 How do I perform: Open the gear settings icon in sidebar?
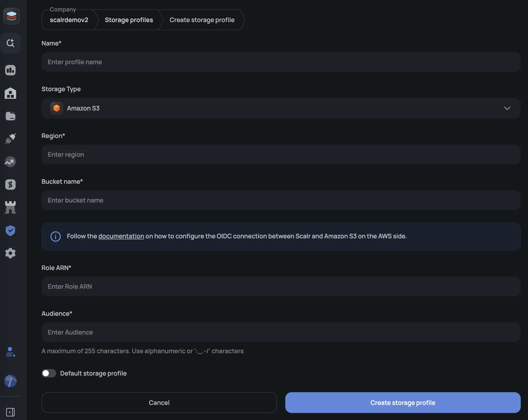coord(10,253)
